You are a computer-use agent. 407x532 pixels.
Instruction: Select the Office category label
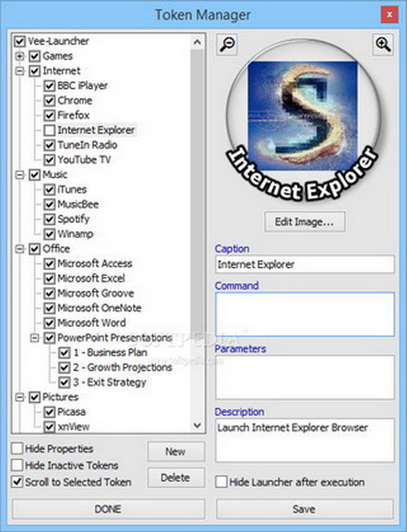(x=56, y=249)
